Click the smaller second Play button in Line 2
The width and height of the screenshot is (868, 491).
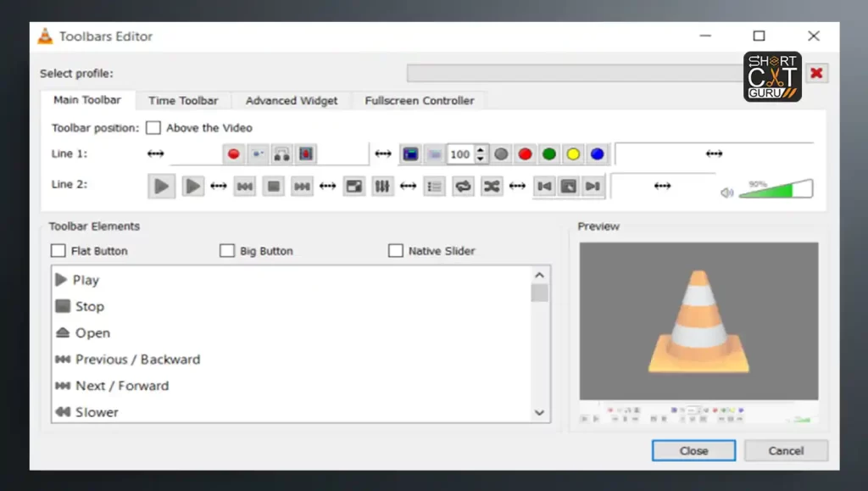point(192,186)
